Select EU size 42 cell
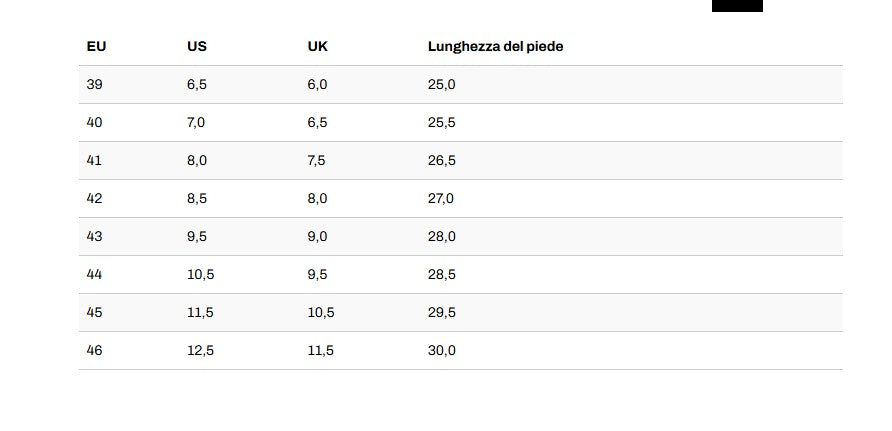 tap(94, 199)
